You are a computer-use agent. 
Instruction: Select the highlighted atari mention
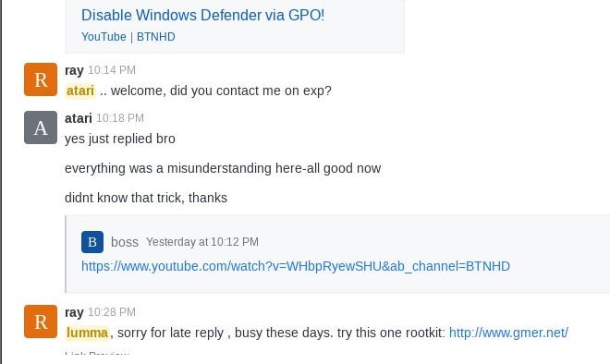[x=80, y=91]
